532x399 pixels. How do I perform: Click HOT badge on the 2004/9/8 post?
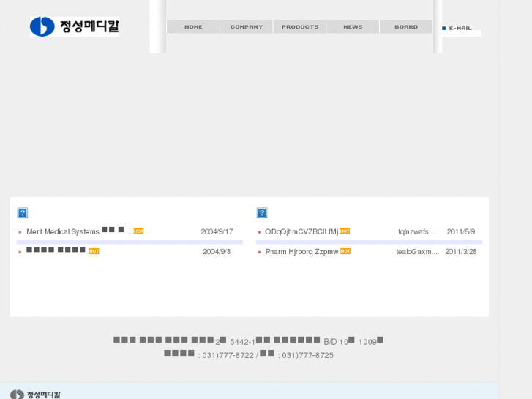[x=94, y=251]
